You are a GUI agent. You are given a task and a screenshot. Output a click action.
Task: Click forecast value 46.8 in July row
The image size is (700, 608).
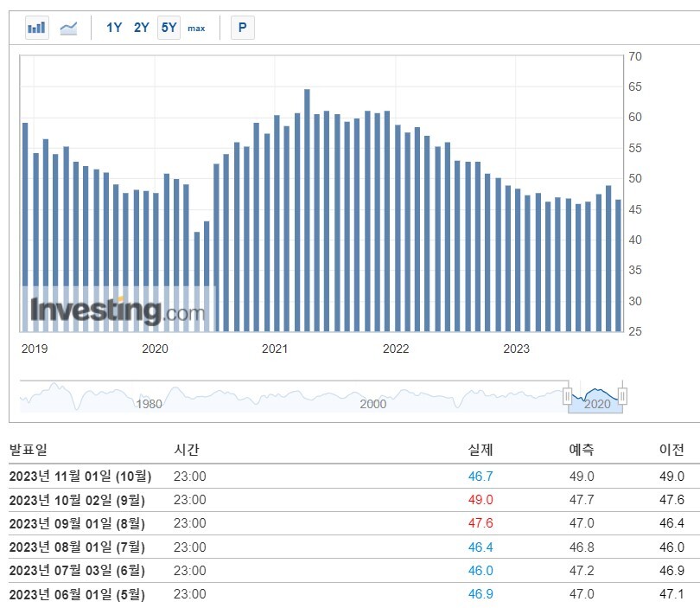tap(582, 547)
